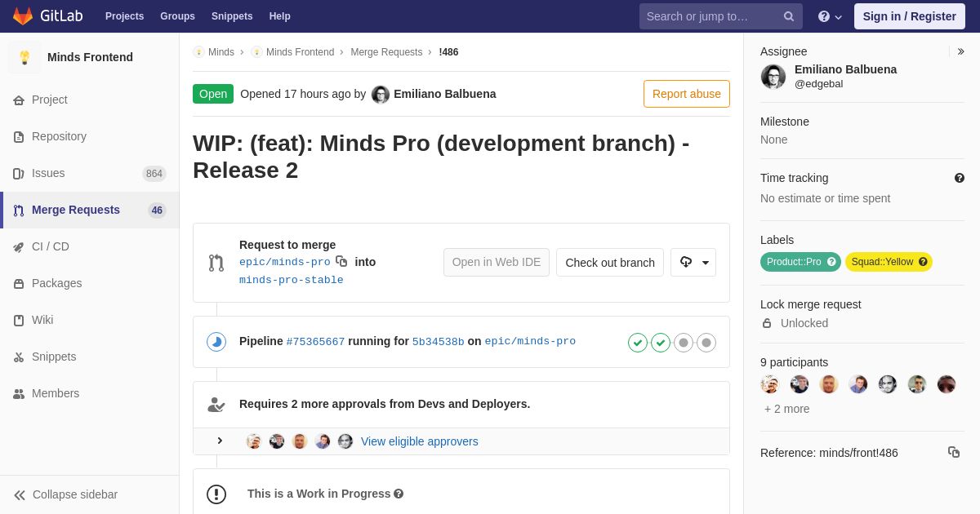Screen dimensions: 980x514
Task: Click the Time tracking help icon
Action: (960, 178)
